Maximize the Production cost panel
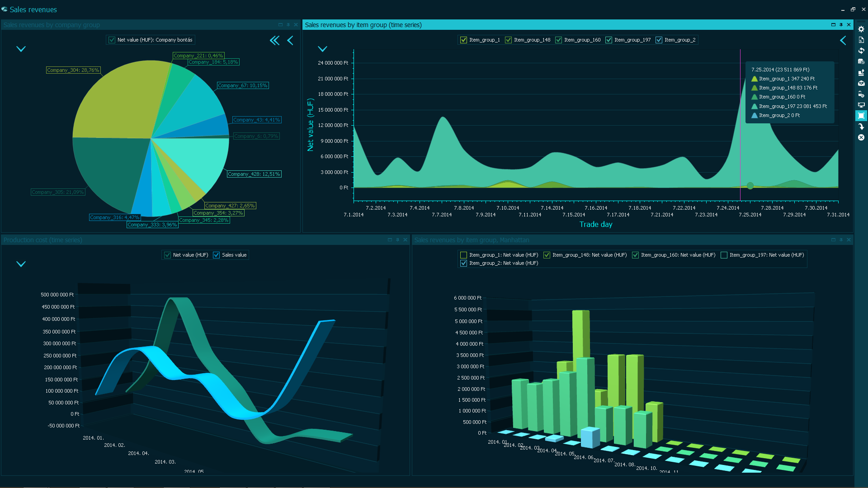 390,240
